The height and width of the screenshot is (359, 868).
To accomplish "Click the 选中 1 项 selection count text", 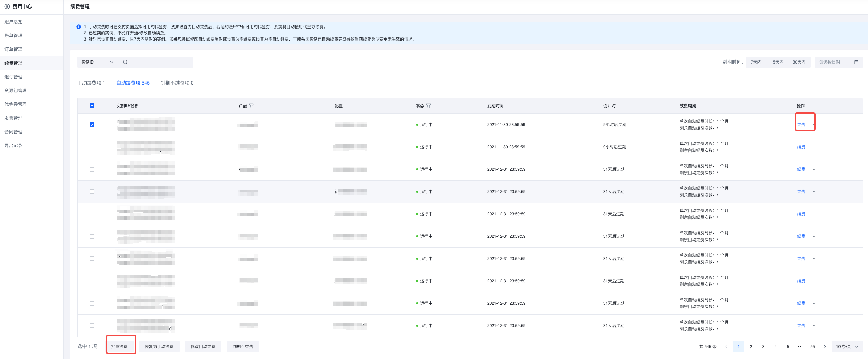I will coord(87,347).
